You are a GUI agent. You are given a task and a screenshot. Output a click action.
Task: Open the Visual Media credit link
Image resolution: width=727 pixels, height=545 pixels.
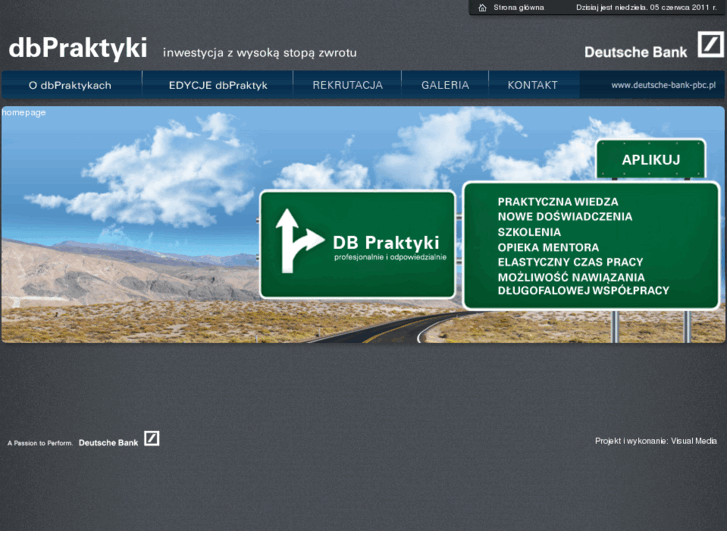tap(694, 441)
